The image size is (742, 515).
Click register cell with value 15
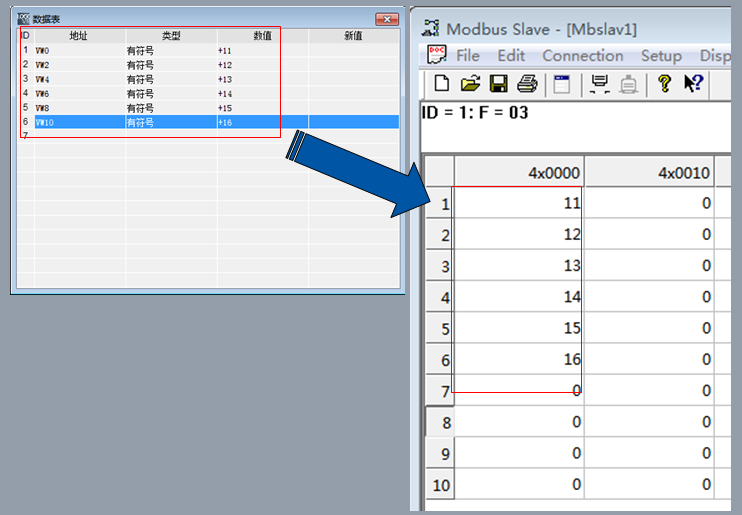(519, 328)
